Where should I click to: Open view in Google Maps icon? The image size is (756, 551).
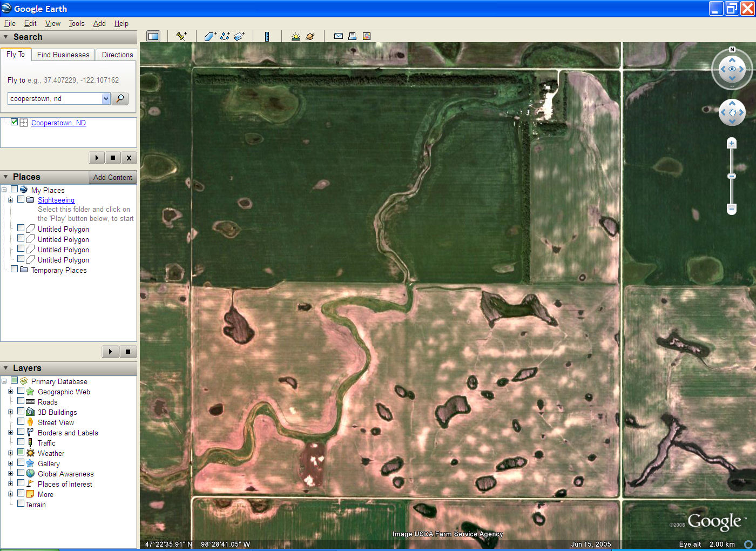click(x=367, y=36)
